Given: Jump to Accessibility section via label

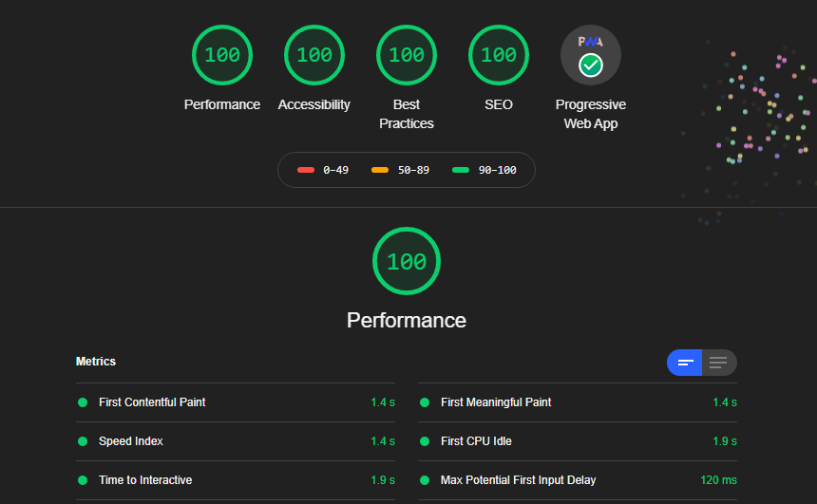Looking at the screenshot, I should [314, 104].
